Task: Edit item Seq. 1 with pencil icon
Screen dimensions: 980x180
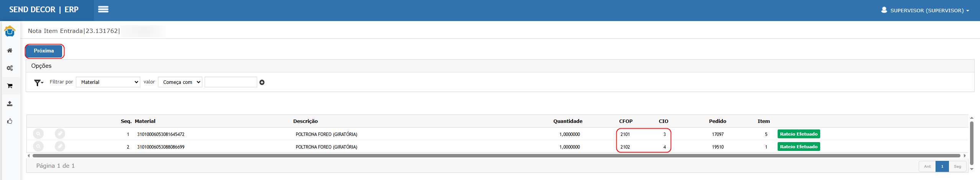Action: [x=60, y=134]
